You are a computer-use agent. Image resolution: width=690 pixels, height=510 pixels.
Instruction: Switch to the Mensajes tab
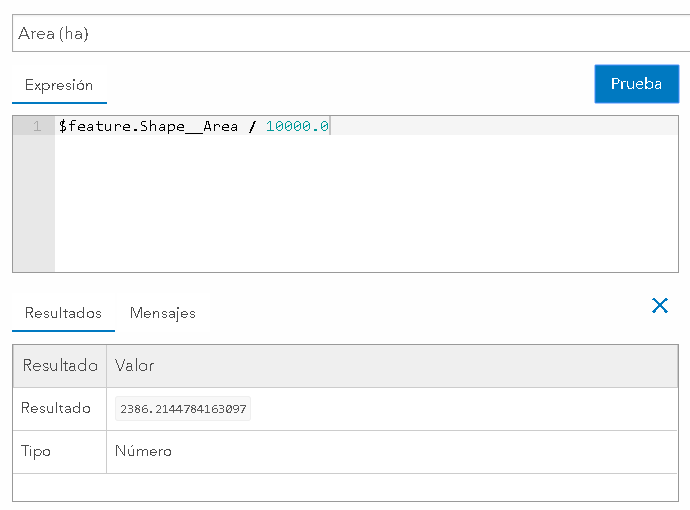point(163,313)
